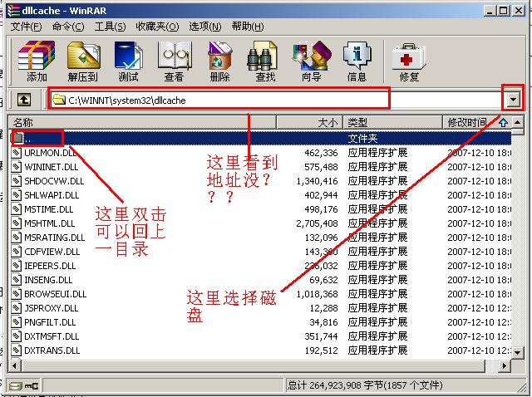532x397 pixels.
Task: Click the 解压到 (Extract to) toolbar icon
Action: 82,61
